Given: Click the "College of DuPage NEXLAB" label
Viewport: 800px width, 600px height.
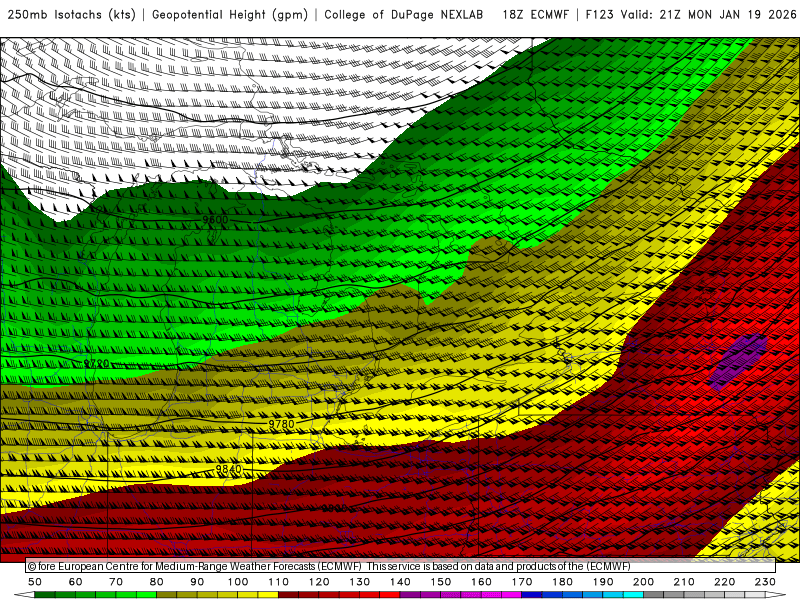Looking at the screenshot, I should pos(404,15).
